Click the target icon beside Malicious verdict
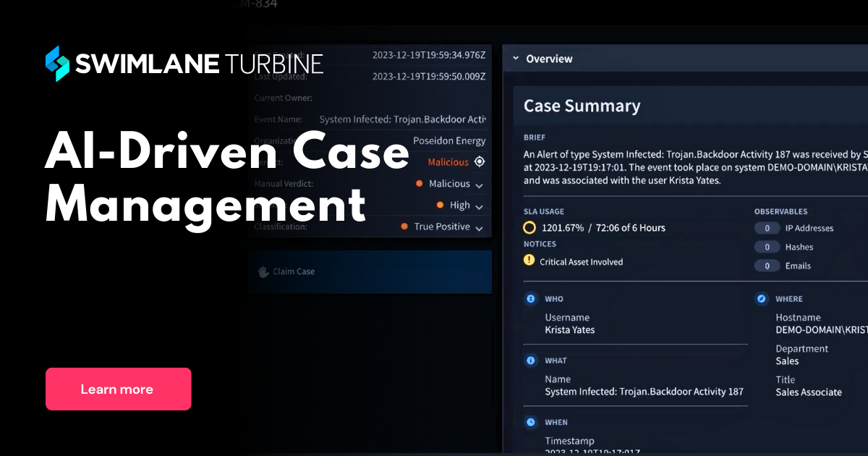Viewport: 868px width, 456px height. pos(479,162)
